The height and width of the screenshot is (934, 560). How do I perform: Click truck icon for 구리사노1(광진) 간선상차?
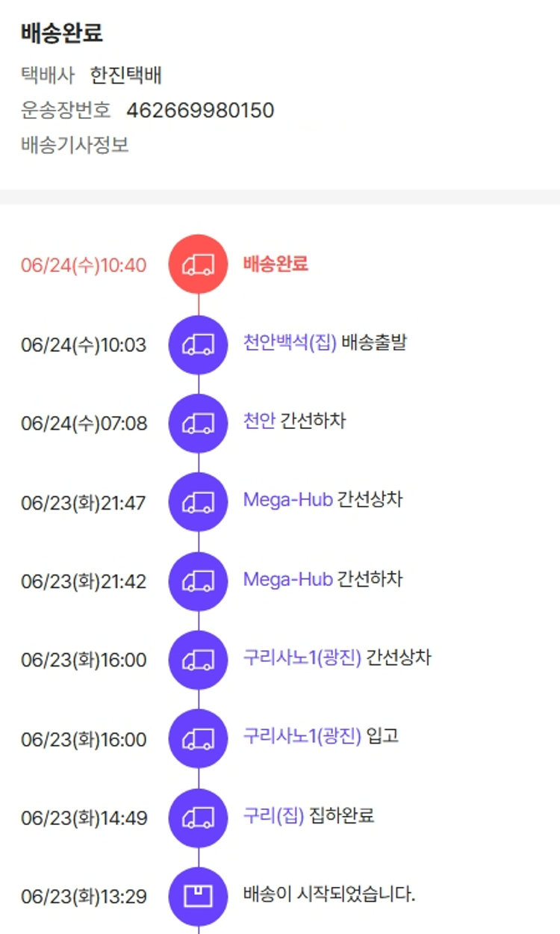(x=199, y=660)
